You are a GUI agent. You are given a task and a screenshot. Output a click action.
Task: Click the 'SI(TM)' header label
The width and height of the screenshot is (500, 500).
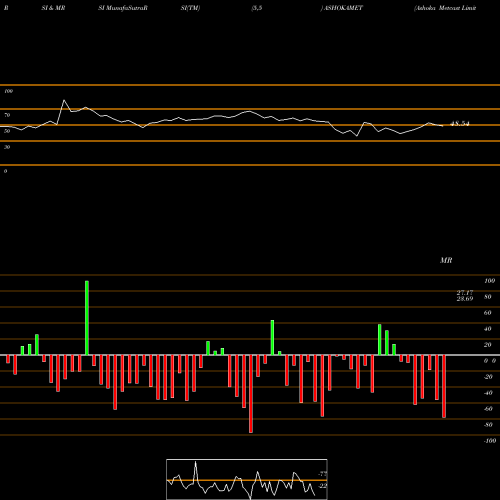(190, 8)
